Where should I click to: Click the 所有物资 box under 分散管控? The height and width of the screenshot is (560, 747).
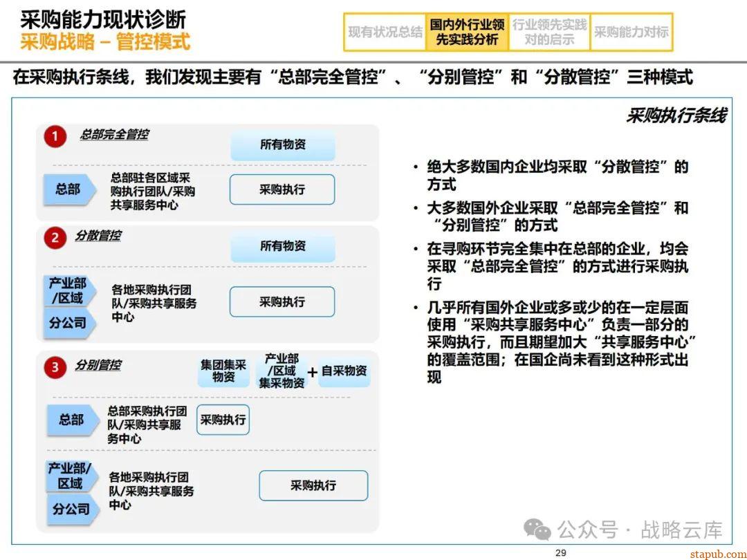click(x=282, y=247)
